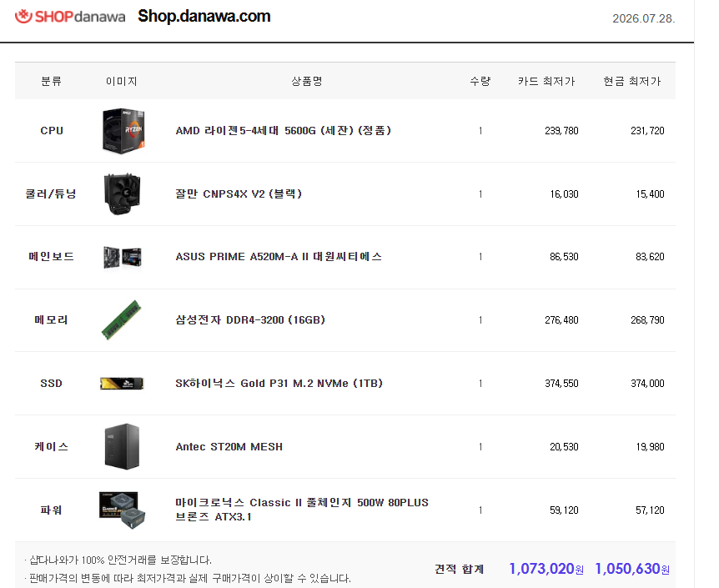Image resolution: width=719 pixels, height=588 pixels.
Task: Click the quantity 1 in the CPU row
Action: [x=480, y=131]
